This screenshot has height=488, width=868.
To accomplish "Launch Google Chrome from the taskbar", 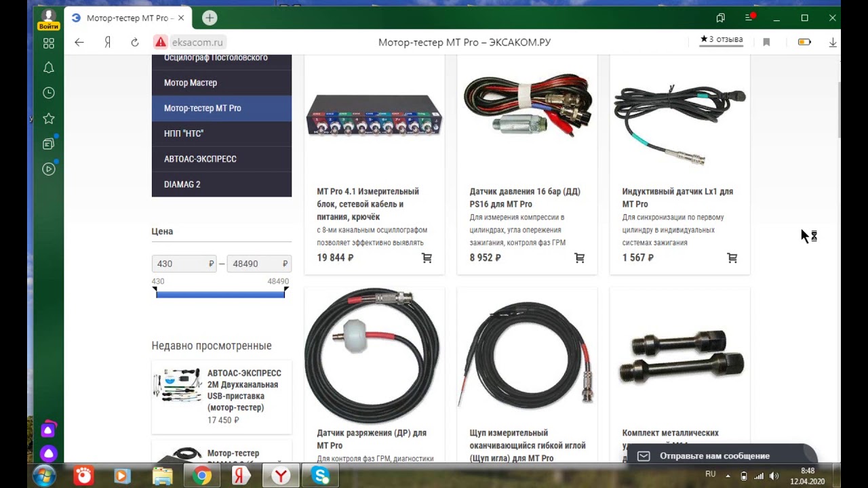I will (201, 476).
